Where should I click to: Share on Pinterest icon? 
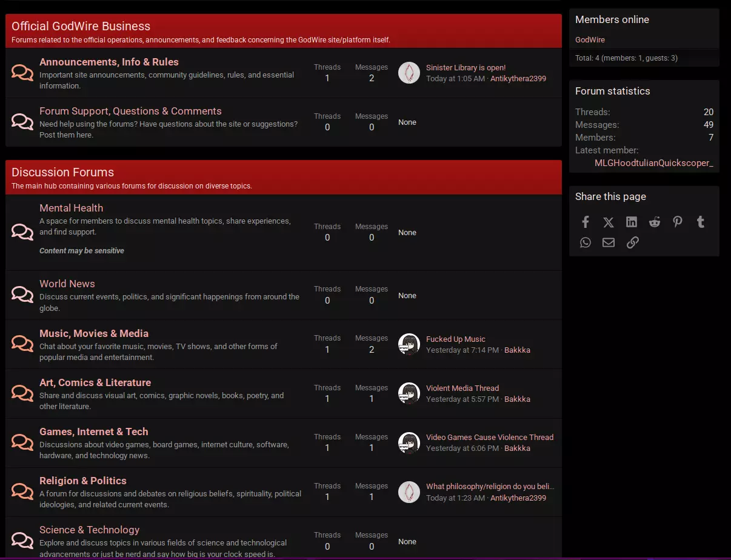pyautogui.click(x=678, y=222)
